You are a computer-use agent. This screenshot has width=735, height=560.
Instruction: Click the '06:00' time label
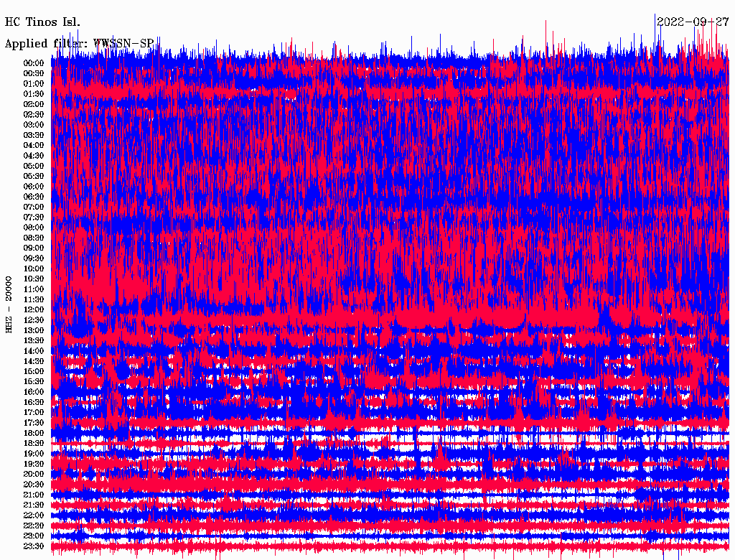pyautogui.click(x=34, y=186)
